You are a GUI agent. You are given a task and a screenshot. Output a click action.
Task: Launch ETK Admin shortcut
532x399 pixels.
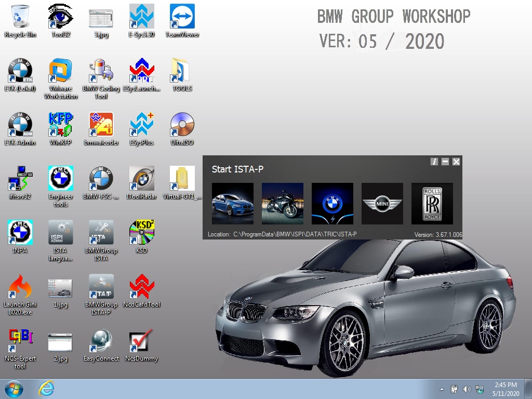20,129
